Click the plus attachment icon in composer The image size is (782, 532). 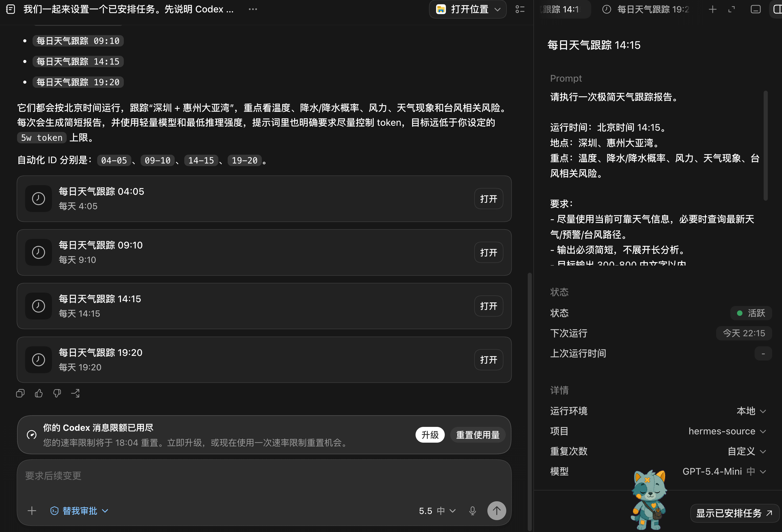[x=32, y=511]
